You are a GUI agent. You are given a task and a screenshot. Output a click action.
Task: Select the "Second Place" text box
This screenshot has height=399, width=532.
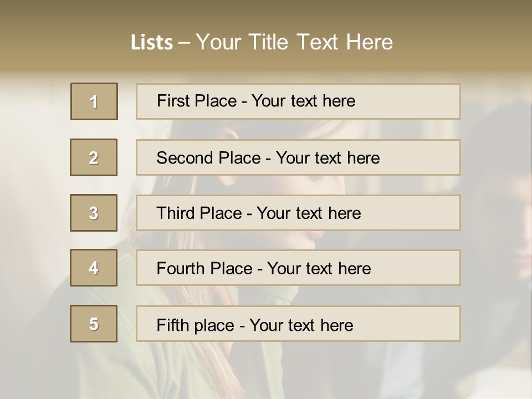pos(298,157)
